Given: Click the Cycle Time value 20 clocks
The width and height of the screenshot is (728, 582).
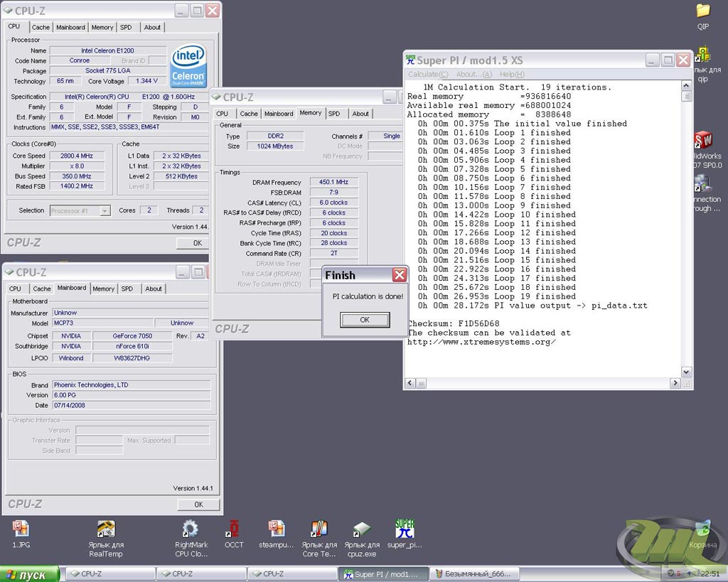Looking at the screenshot, I should [334, 233].
